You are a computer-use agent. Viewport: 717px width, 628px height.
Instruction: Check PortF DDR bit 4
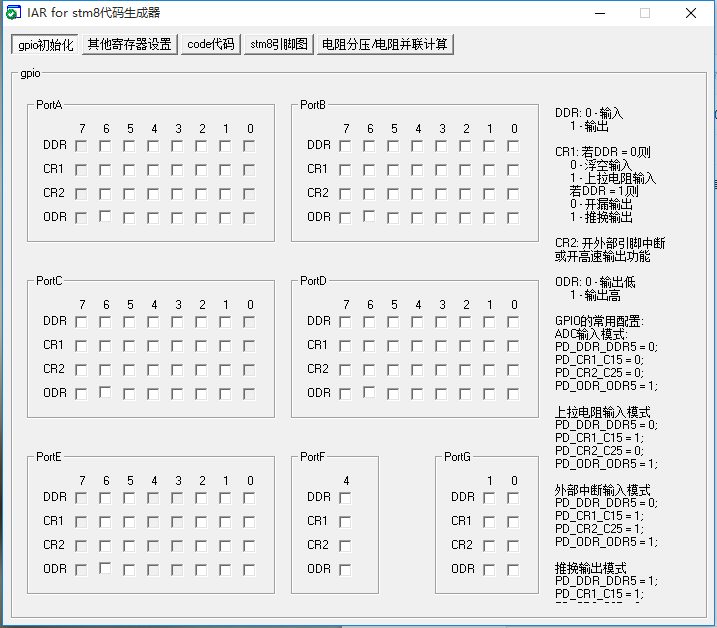point(345,498)
